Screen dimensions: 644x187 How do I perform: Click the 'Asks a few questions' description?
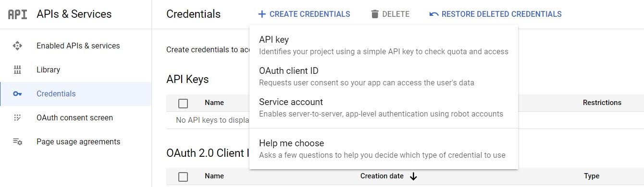pyautogui.click(x=382, y=155)
